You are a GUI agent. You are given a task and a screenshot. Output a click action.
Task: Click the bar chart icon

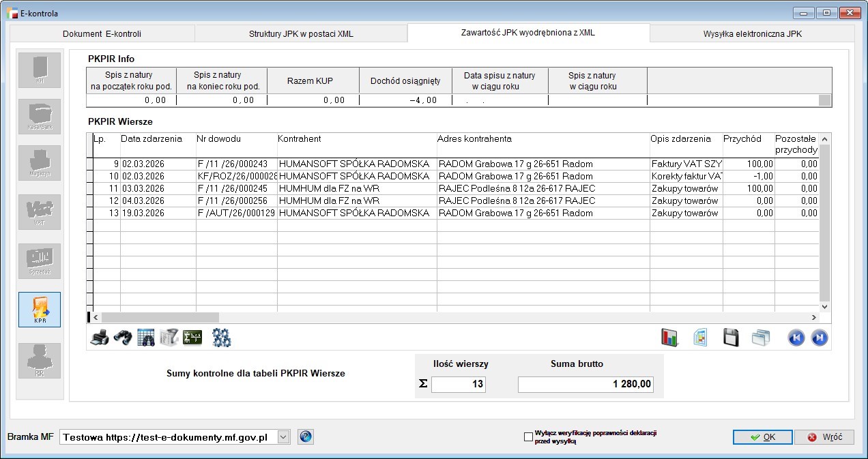coord(670,338)
